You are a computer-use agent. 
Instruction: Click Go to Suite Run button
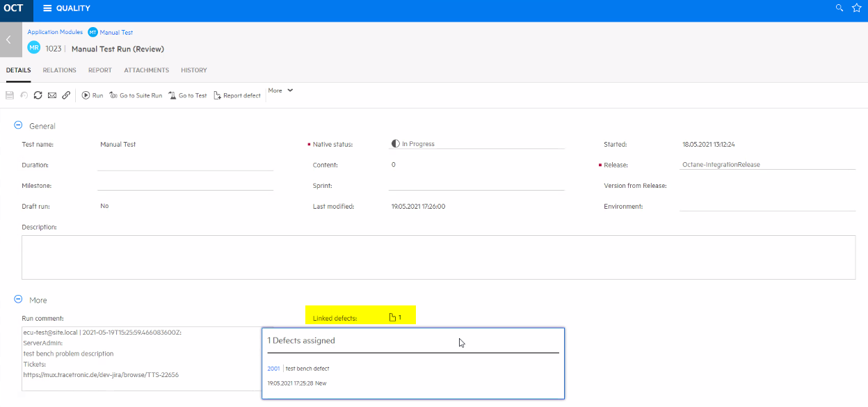click(136, 95)
